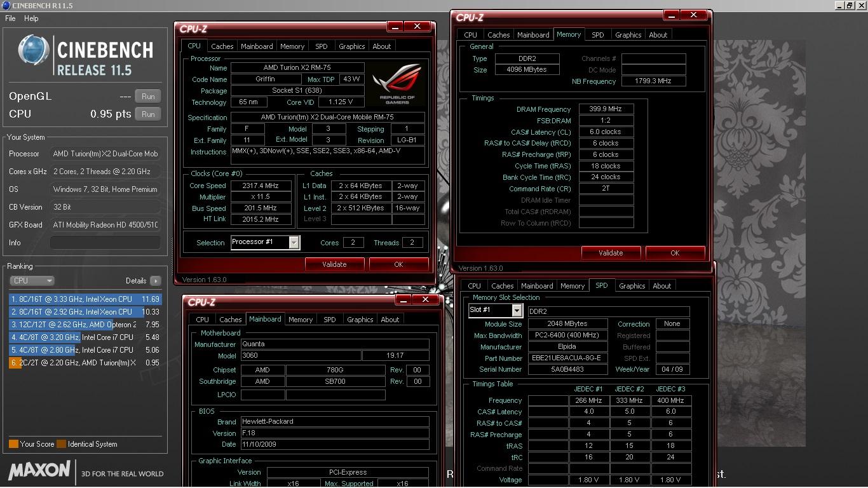
Task: Open the Help menu in Cinebench
Action: click(x=31, y=18)
